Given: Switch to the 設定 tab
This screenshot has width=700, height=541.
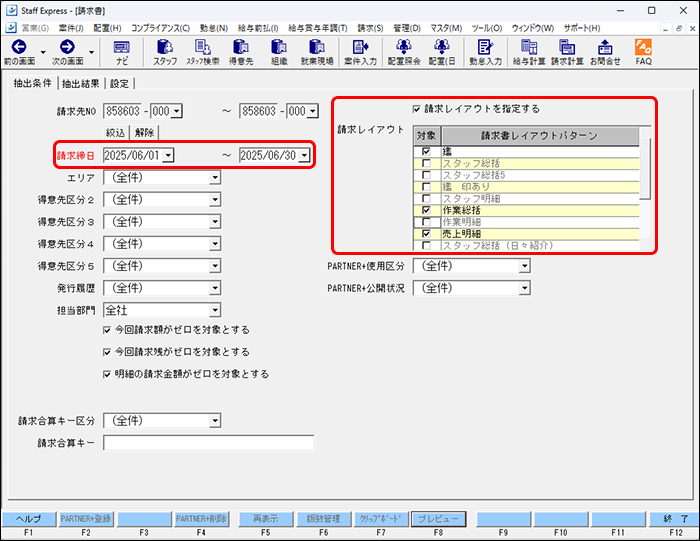Looking at the screenshot, I should 119,83.
